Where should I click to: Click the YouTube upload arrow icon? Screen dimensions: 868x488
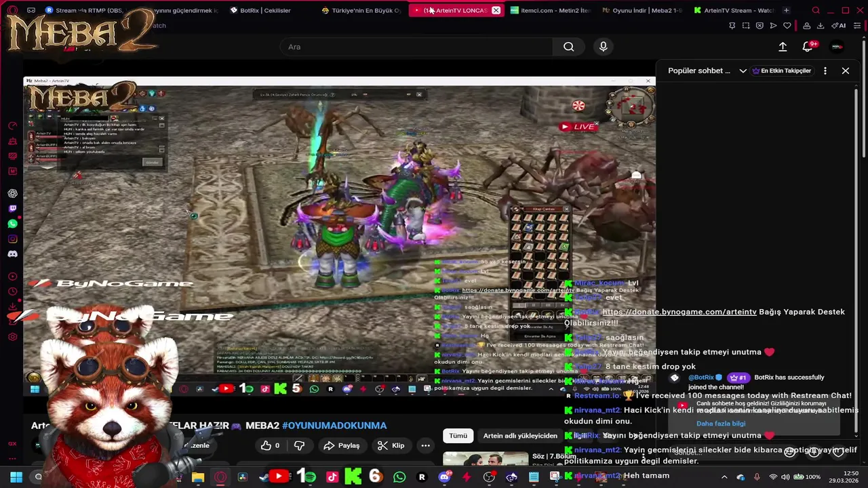coord(783,47)
